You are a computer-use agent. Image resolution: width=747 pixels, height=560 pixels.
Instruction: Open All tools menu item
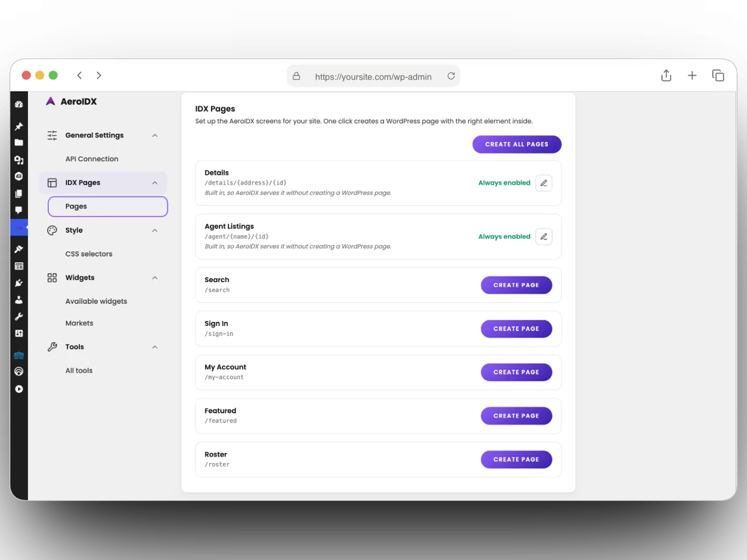79,370
